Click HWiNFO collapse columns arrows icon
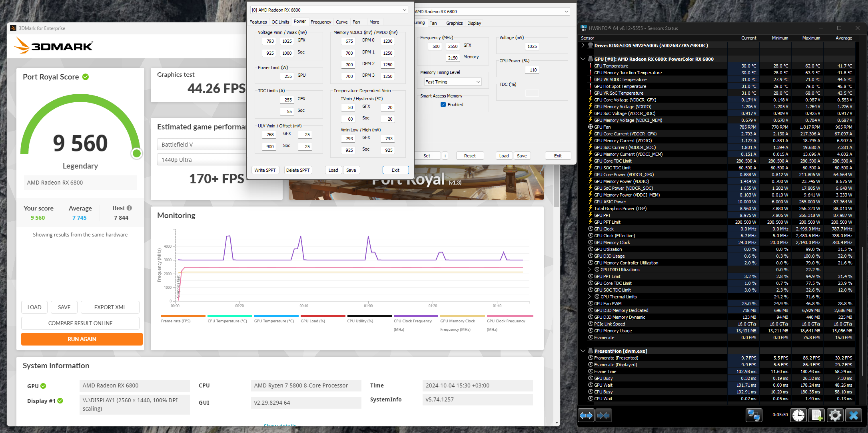 603,415
